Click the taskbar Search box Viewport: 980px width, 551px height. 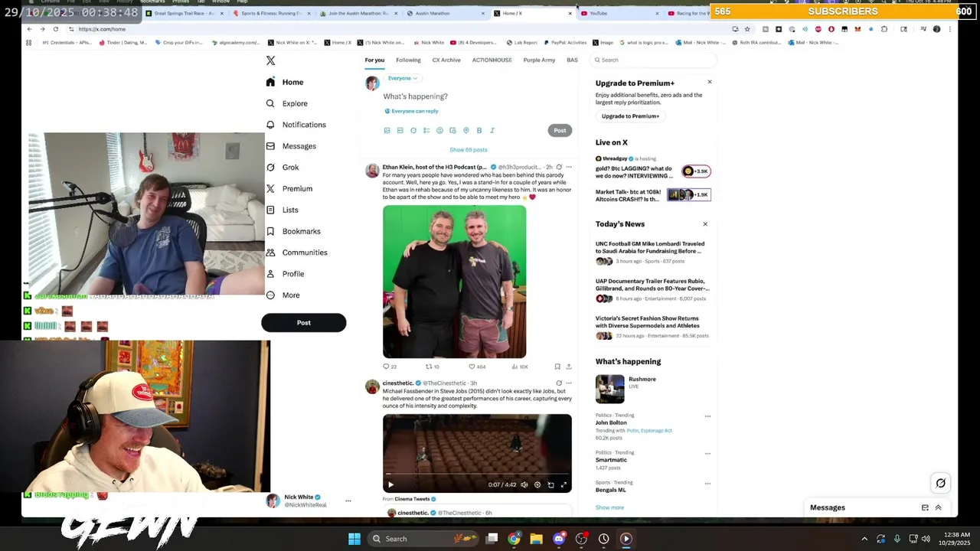point(422,539)
